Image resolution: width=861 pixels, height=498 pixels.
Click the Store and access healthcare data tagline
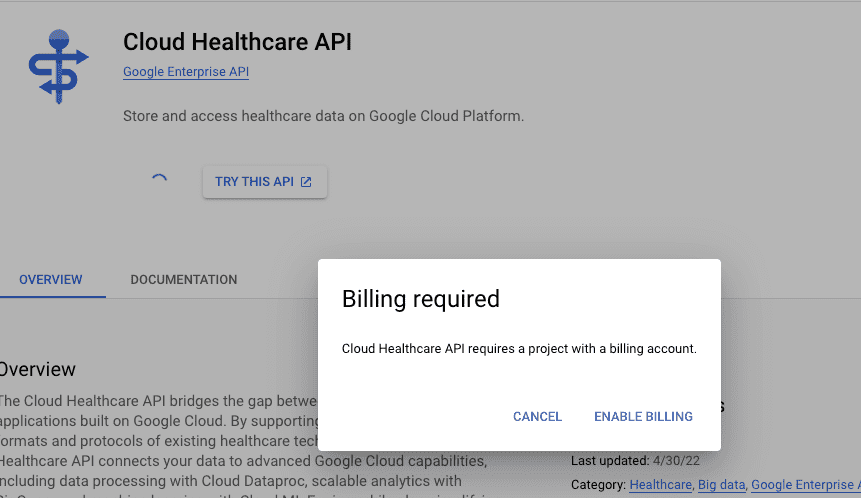(323, 116)
